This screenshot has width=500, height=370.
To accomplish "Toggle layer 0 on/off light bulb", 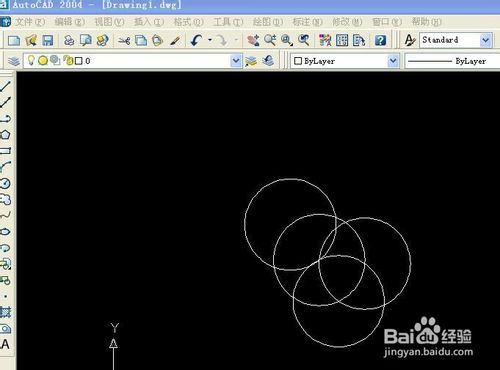I will point(31,60).
